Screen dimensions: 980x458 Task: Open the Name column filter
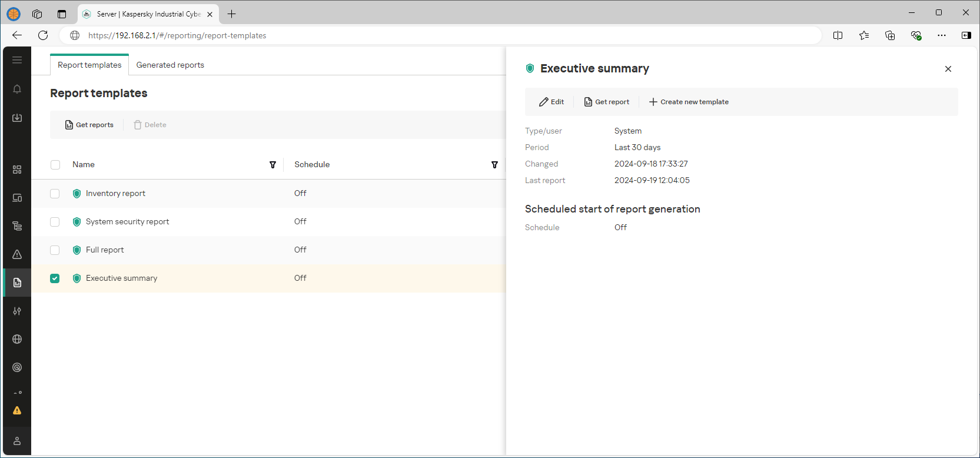click(x=273, y=165)
